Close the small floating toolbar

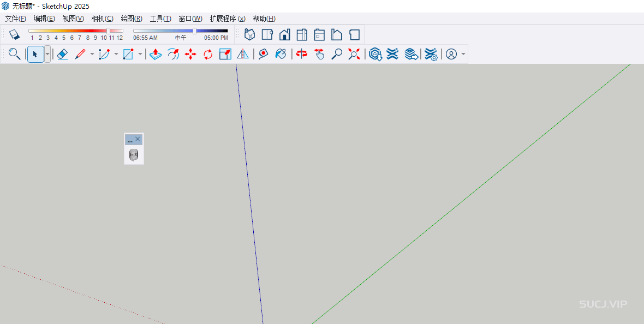click(x=138, y=139)
